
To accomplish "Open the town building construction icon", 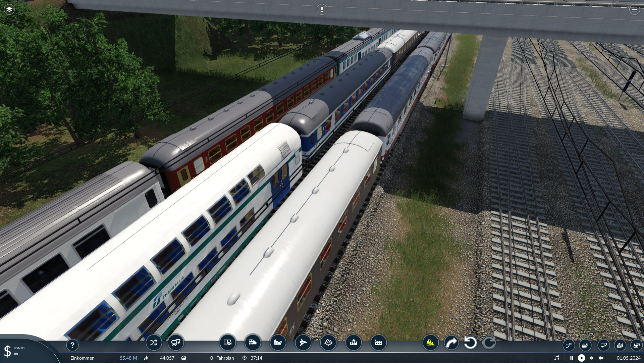I will pos(354,343).
